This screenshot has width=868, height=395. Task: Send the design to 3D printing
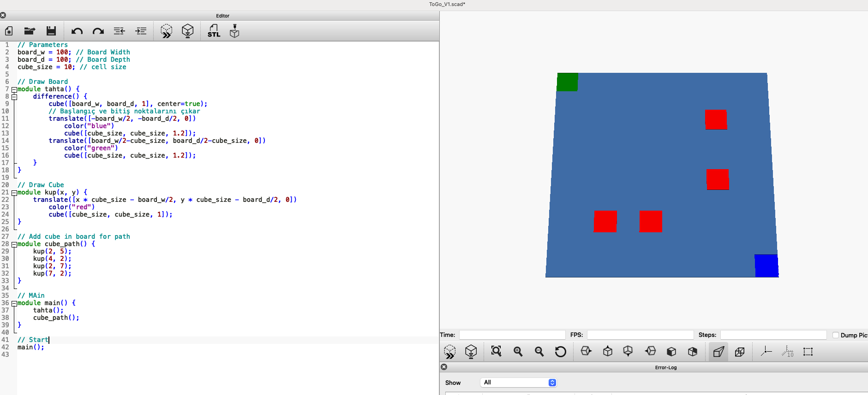click(x=234, y=31)
